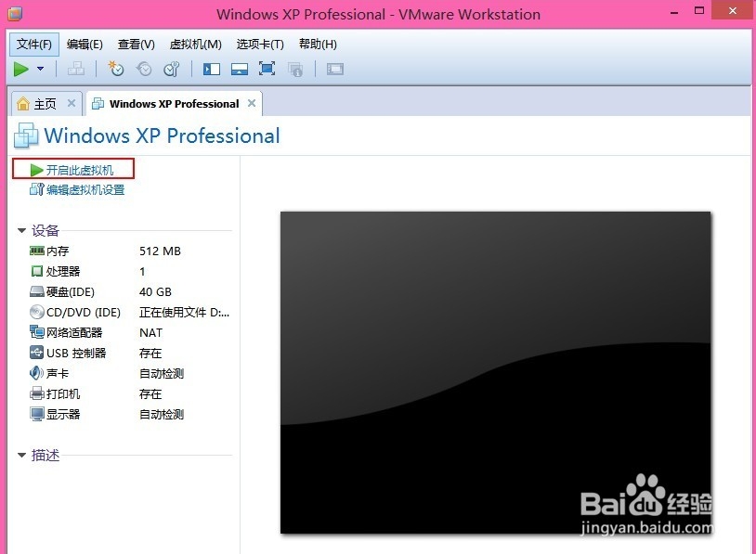Click the CD/DVD disc icon
Screen dimensions: 756x554
click(x=36, y=312)
